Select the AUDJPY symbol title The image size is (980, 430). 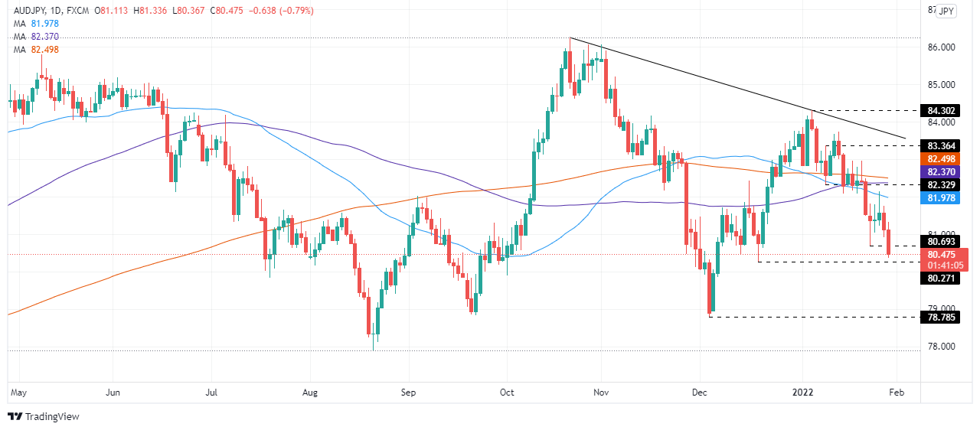tap(28, 11)
